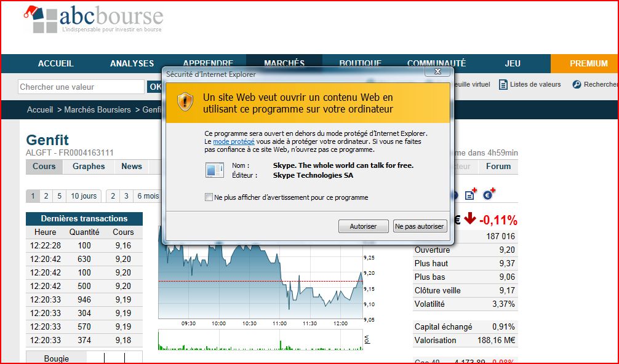Click the Autoriser button
This screenshot has width=619, height=364.
tap(363, 226)
